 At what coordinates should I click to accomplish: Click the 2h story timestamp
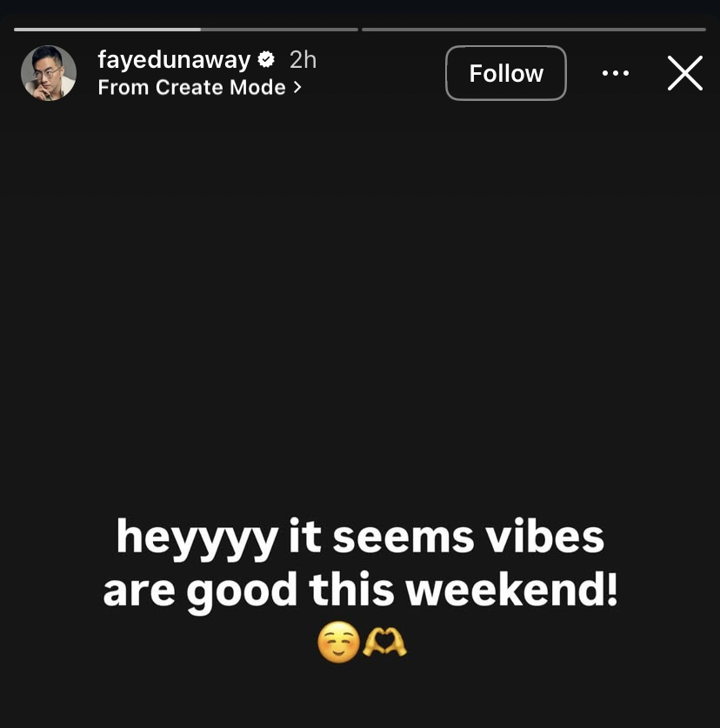303,60
